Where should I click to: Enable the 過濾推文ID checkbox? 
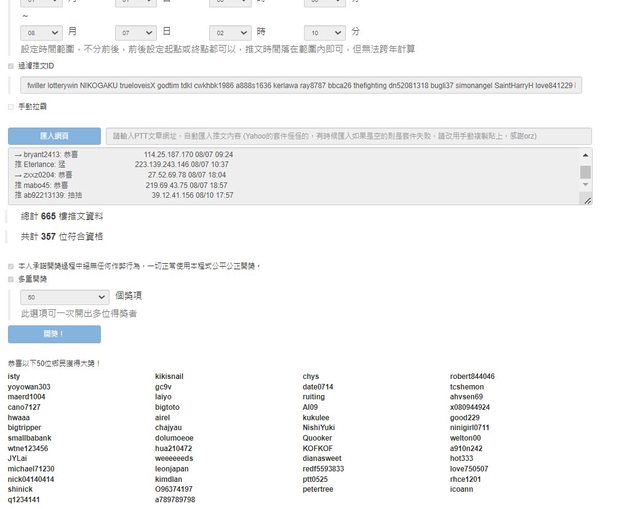click(11, 66)
